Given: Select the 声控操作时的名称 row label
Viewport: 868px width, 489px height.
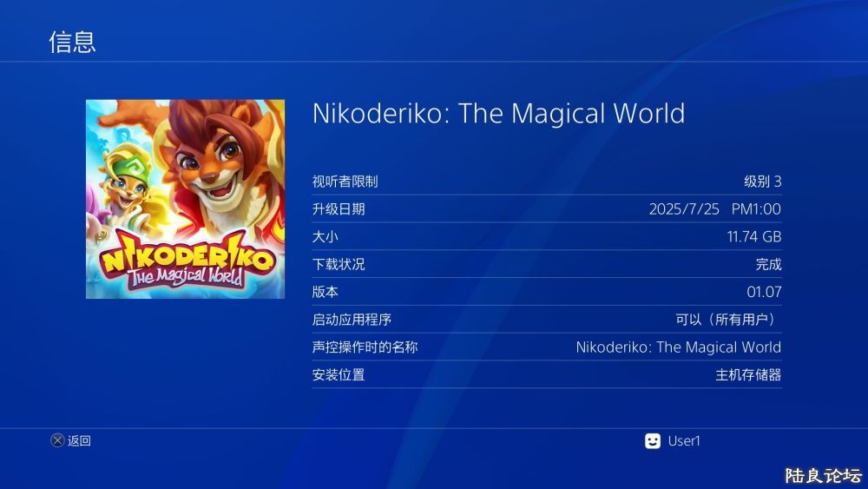Looking at the screenshot, I should point(365,347).
